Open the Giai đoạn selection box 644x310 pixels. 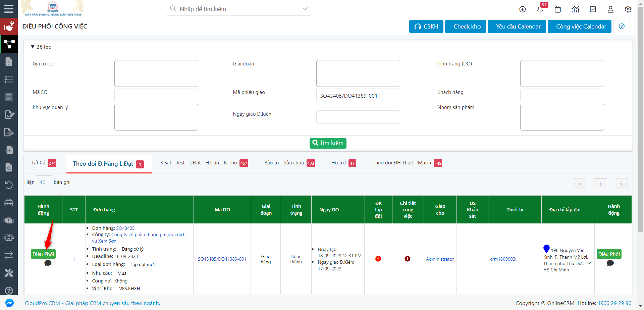point(358,73)
